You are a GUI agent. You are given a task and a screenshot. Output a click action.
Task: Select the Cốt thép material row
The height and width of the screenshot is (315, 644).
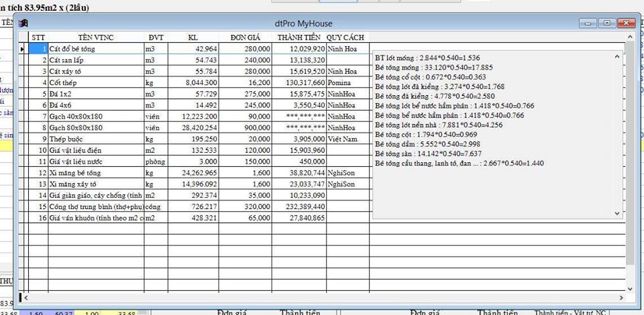pos(95,82)
